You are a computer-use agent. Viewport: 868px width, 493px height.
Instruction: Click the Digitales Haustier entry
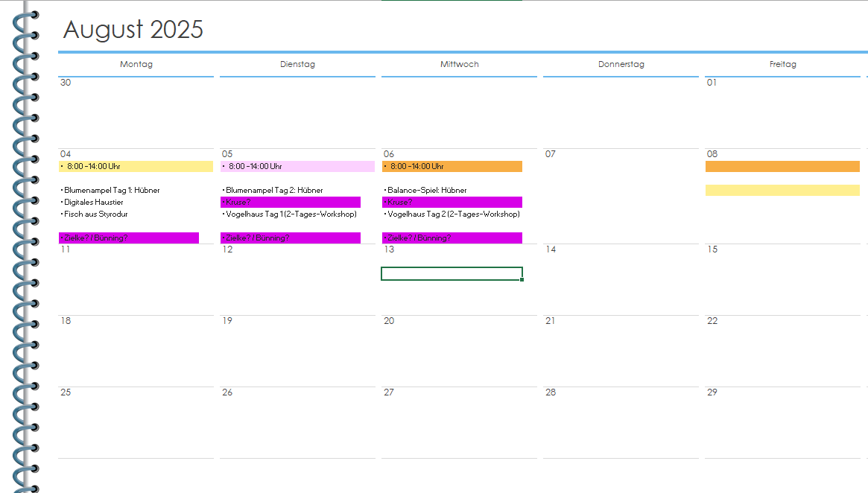click(93, 203)
